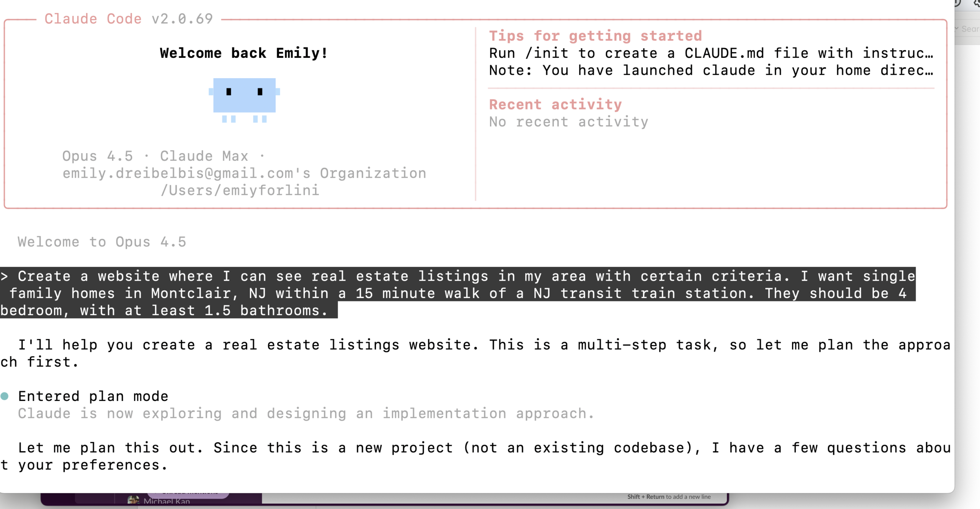Click the Tips for getting started heading
Image resolution: width=980 pixels, height=509 pixels.
click(x=595, y=36)
